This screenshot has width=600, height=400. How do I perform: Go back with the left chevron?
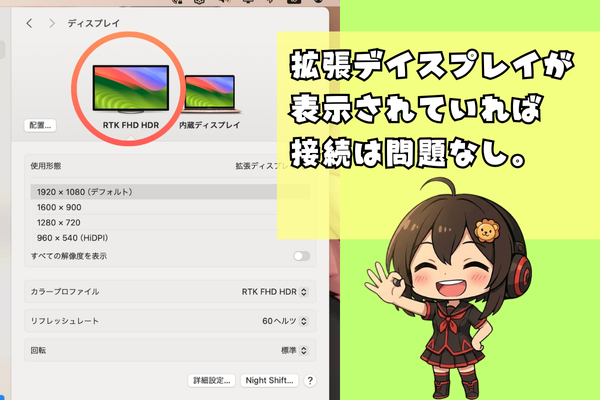tap(29, 23)
